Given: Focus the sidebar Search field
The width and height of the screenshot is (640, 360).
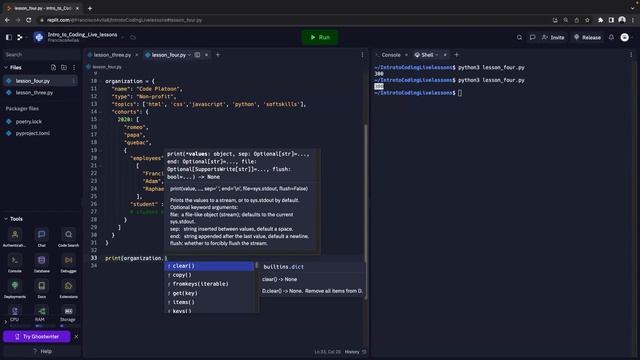Looking at the screenshot, I should (41, 54).
